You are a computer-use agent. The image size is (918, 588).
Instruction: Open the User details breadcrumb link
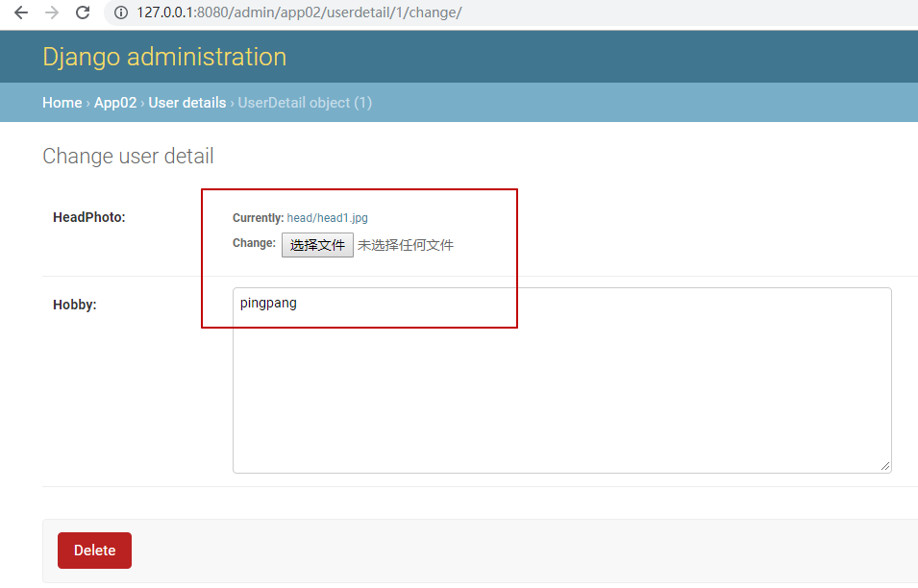click(x=187, y=103)
